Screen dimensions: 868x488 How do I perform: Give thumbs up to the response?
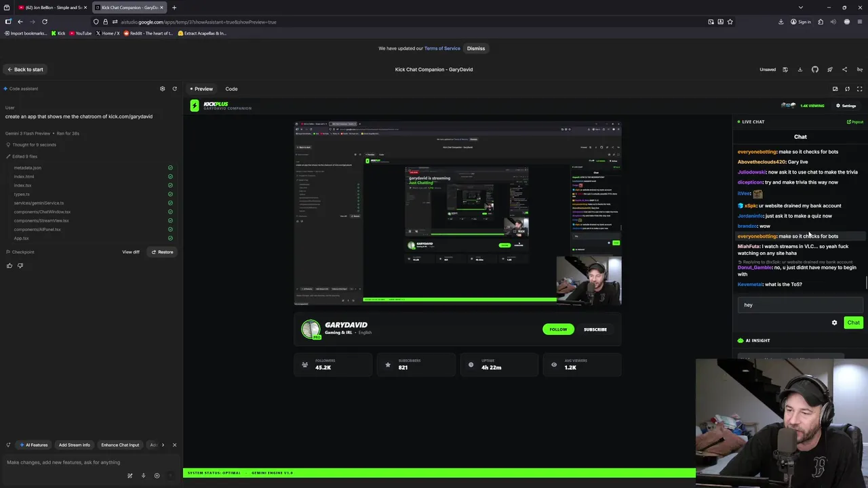coord(9,266)
